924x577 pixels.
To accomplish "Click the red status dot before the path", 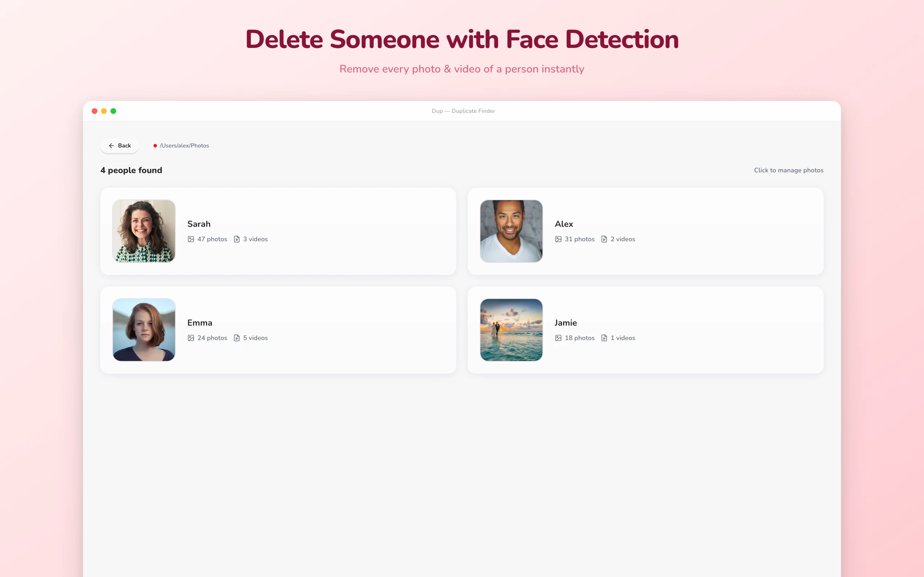I will coord(155,146).
